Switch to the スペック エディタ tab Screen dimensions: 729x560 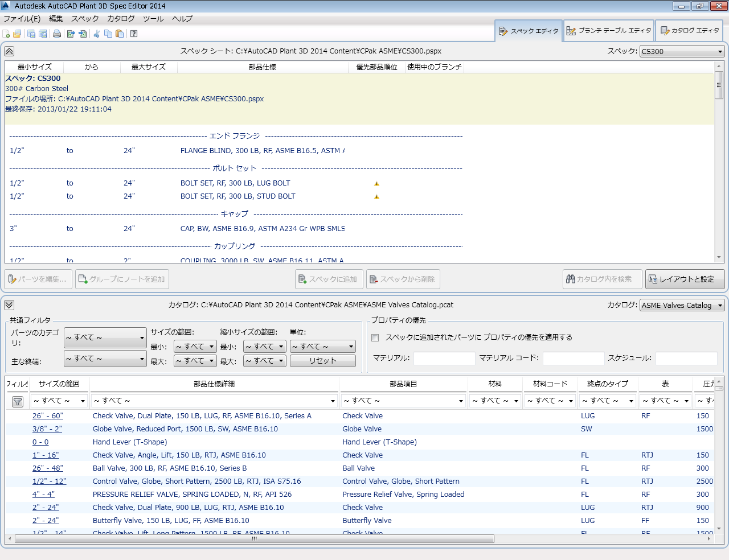pos(529,31)
